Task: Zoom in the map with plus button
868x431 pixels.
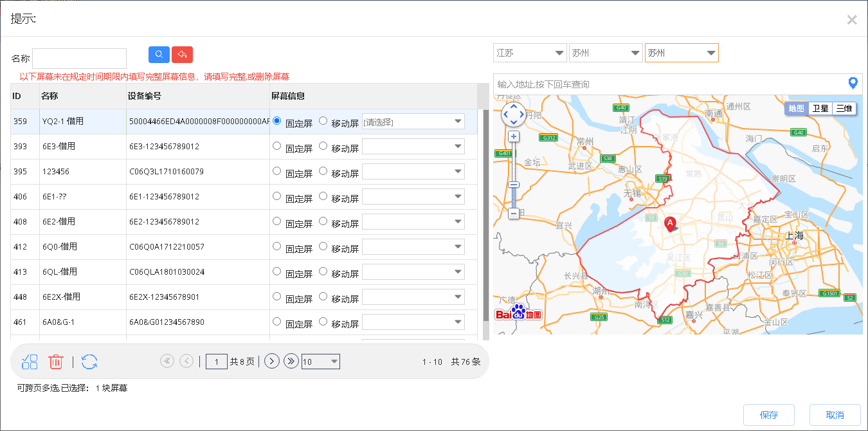Action: click(x=514, y=136)
